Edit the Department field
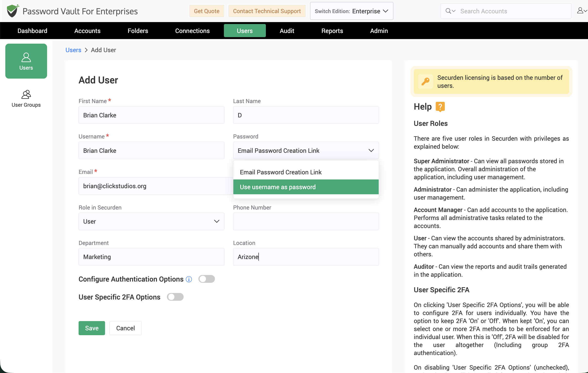This screenshot has width=588, height=373. click(151, 257)
